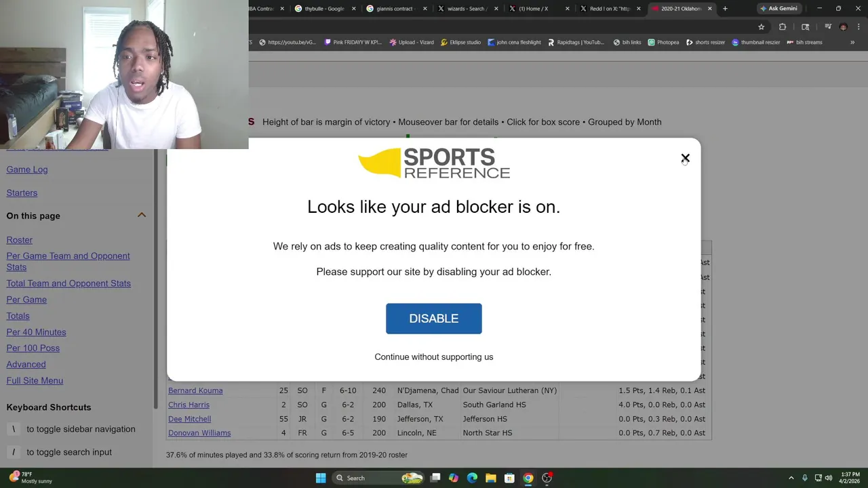This screenshot has width=868, height=488.
Task: Open the Windows Start menu
Action: [x=321, y=478]
